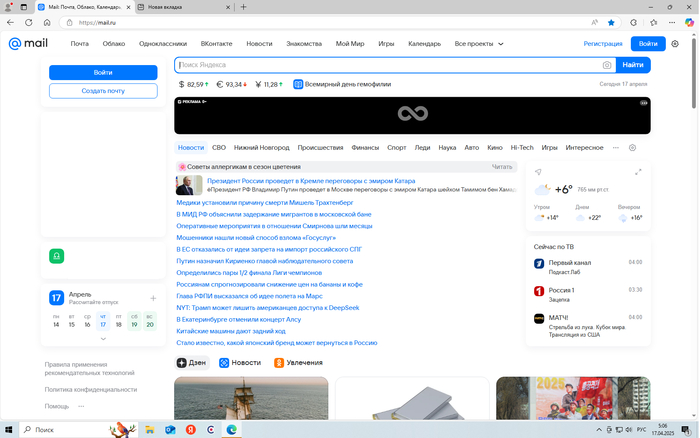Click the camera image search icon
The width and height of the screenshot is (700, 438).
click(x=607, y=65)
